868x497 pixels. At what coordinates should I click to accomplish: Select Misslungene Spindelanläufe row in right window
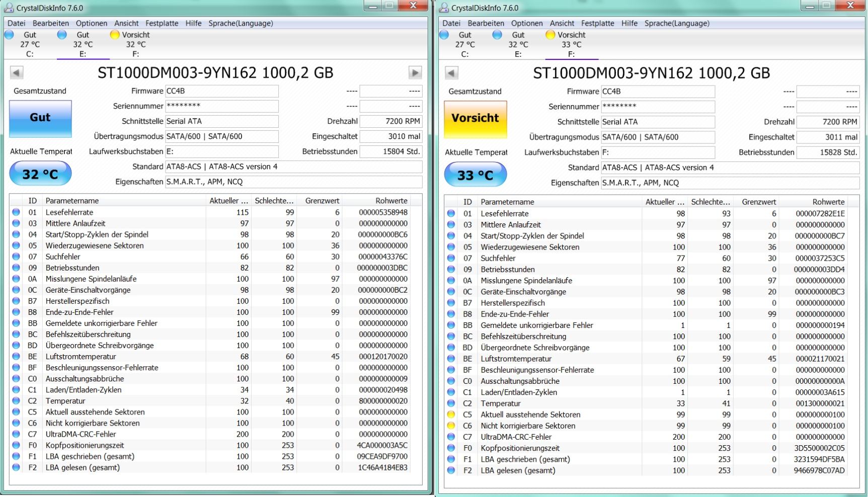pyautogui.click(x=646, y=281)
